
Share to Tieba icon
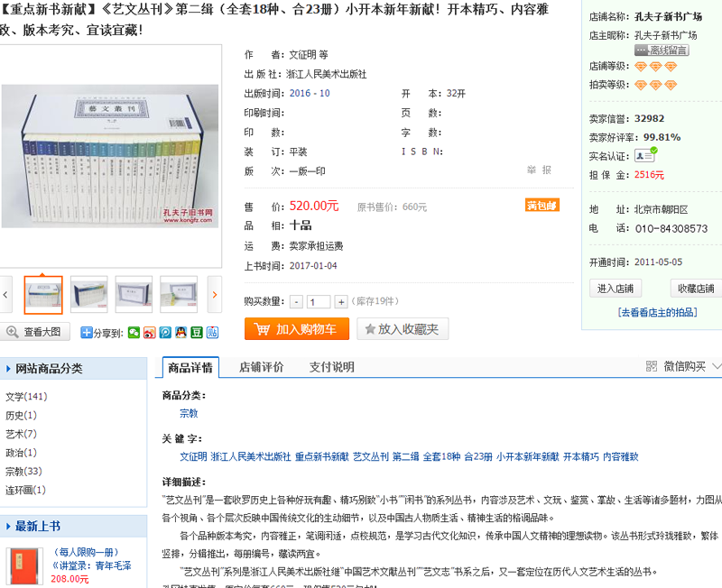tap(212, 332)
